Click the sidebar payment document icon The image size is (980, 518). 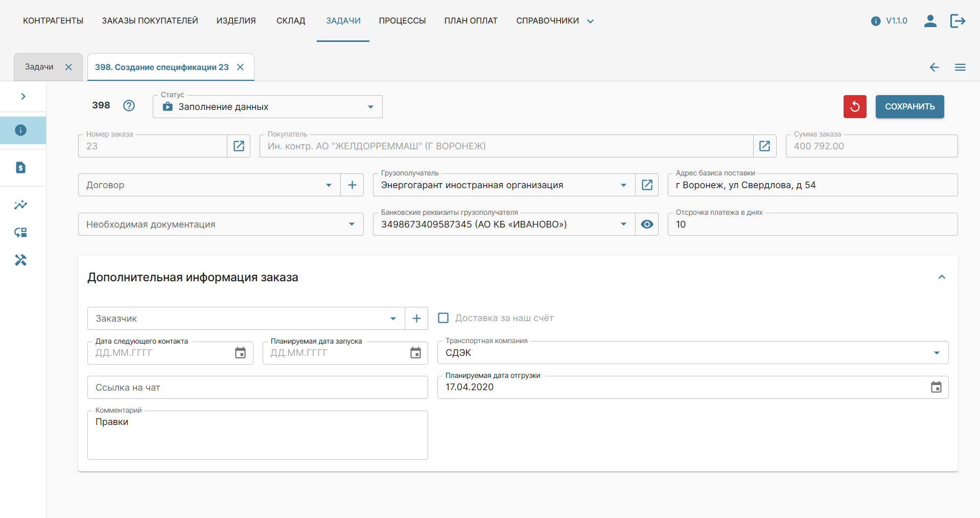coord(20,168)
